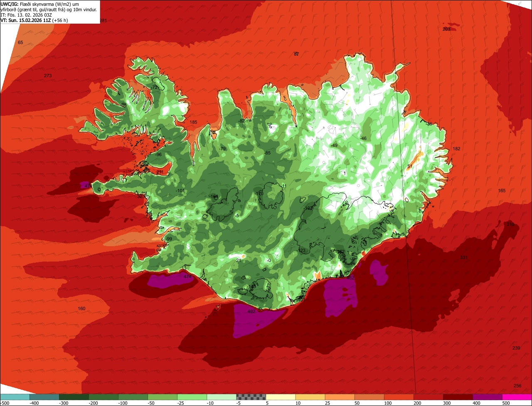
Task: Click the flux value 65 in the upper left
Action: tap(20, 42)
